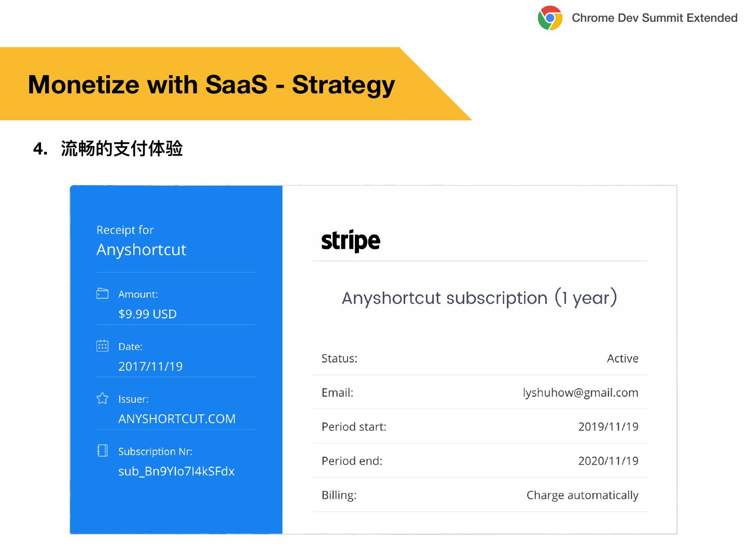
Task: Click the 2017/11/19 receipt date
Action: 150,367
